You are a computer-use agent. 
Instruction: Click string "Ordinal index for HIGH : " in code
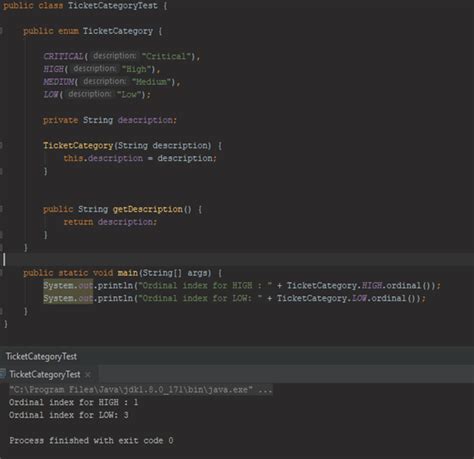205,285
